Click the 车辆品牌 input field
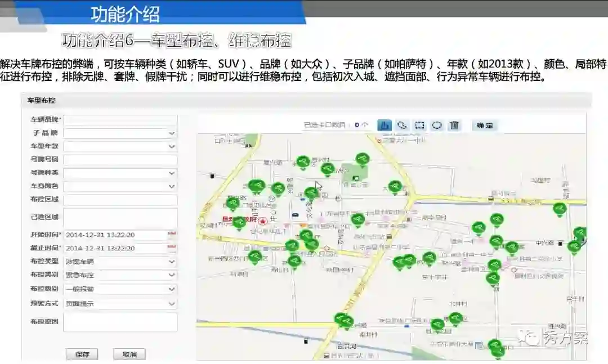The image size is (608, 364). (120, 120)
